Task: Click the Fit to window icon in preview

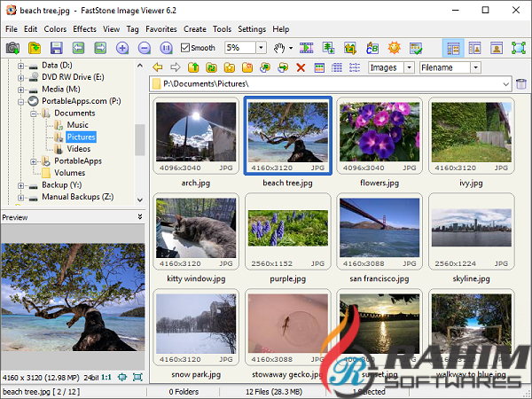Action: 137,377
